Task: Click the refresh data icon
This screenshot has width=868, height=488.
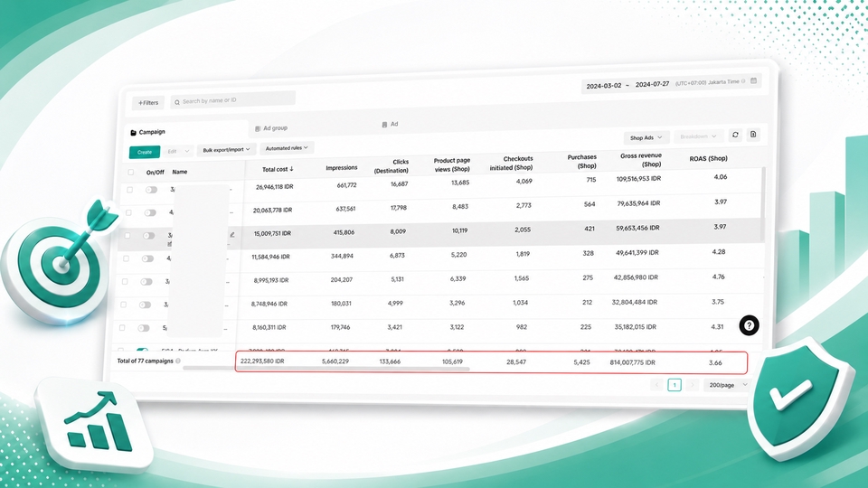Action: 735,135
